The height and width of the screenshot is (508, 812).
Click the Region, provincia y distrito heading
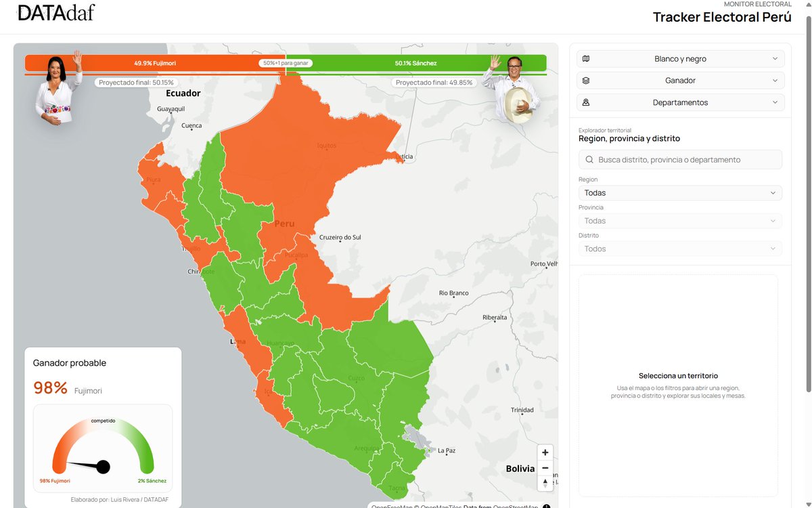pyautogui.click(x=629, y=138)
